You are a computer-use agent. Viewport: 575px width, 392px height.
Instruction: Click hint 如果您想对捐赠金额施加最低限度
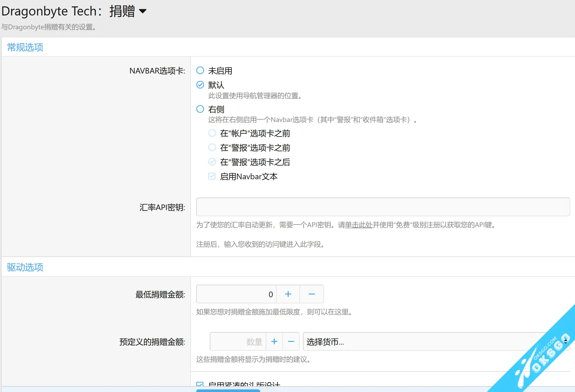click(274, 312)
